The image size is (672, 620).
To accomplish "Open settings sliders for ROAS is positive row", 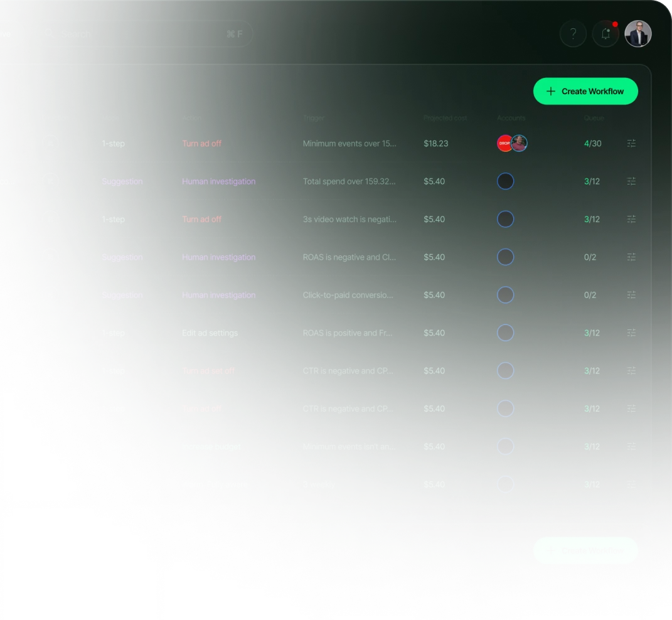I will pos(631,333).
